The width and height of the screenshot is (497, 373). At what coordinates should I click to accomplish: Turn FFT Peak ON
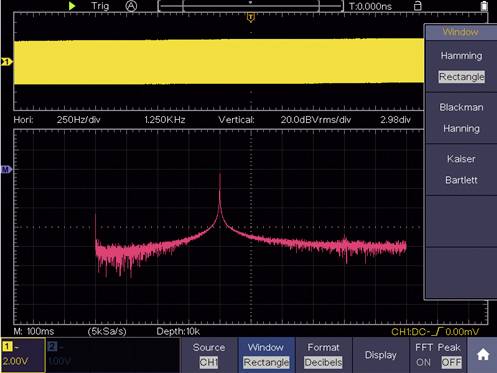tap(423, 362)
